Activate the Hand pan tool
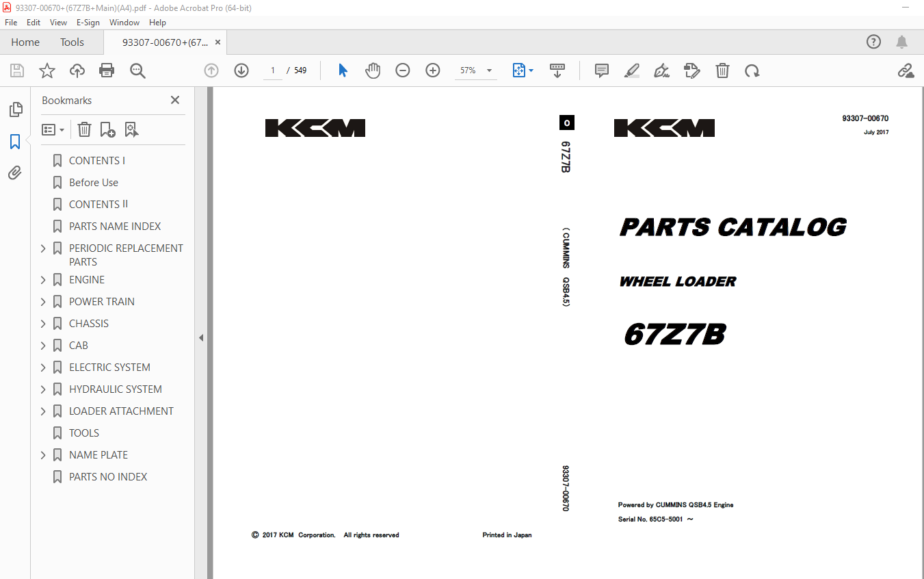 [x=373, y=70]
